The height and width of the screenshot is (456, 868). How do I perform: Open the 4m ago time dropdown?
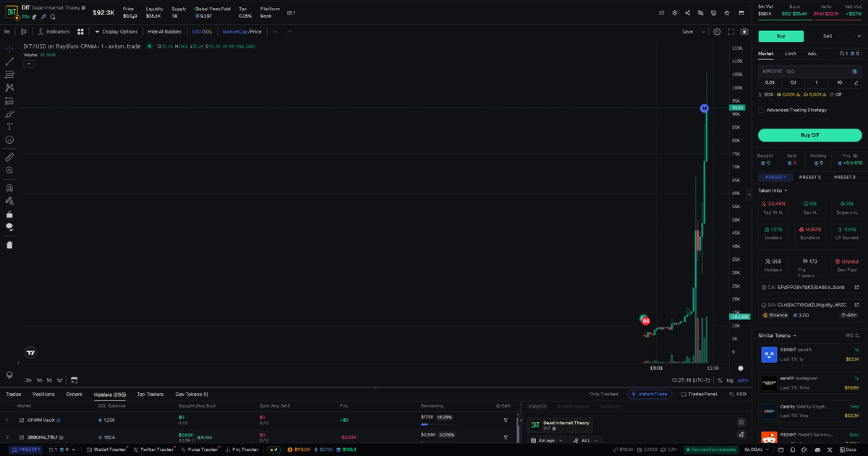547,440
